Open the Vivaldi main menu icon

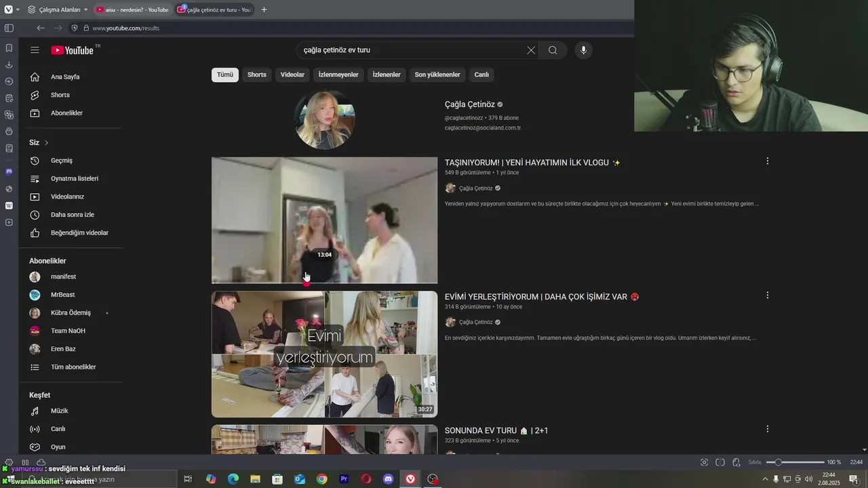coord(8,9)
